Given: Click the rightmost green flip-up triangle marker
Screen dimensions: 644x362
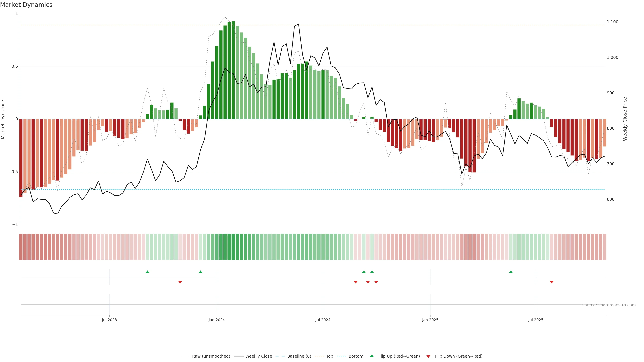Looking at the screenshot, I should pyautogui.click(x=511, y=272).
